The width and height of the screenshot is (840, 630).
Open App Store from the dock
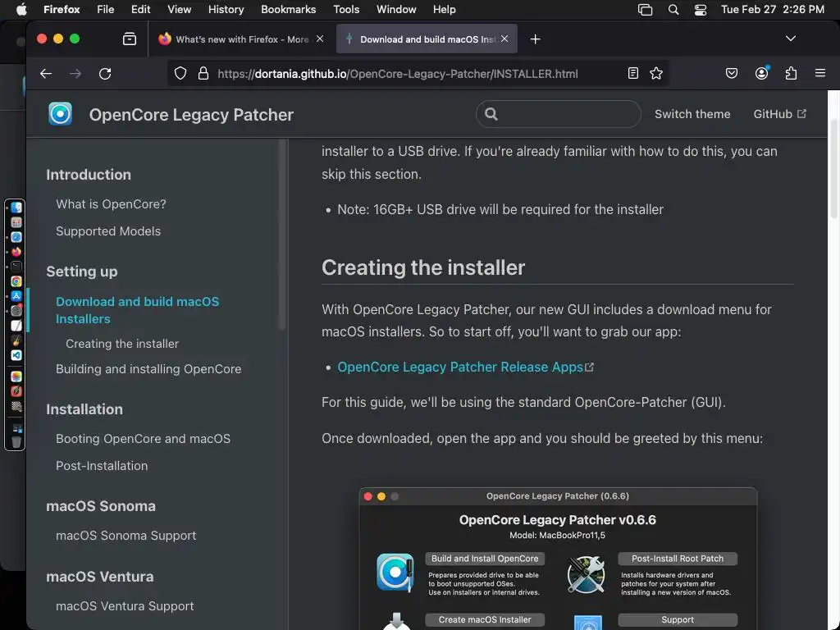click(16, 295)
